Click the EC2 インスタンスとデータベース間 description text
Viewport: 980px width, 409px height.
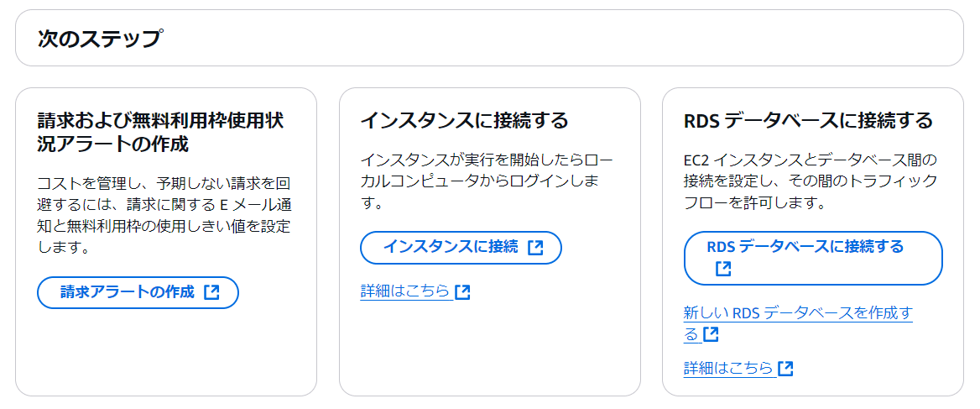pyautogui.click(x=811, y=182)
